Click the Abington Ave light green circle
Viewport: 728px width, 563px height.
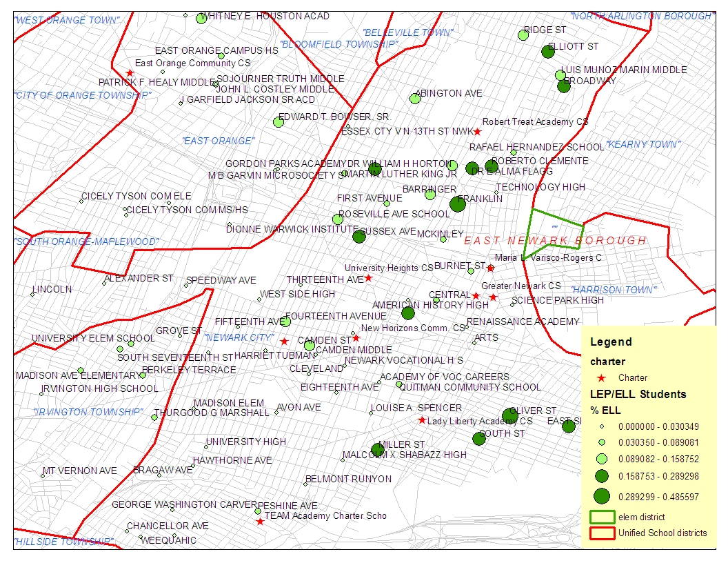[415, 99]
